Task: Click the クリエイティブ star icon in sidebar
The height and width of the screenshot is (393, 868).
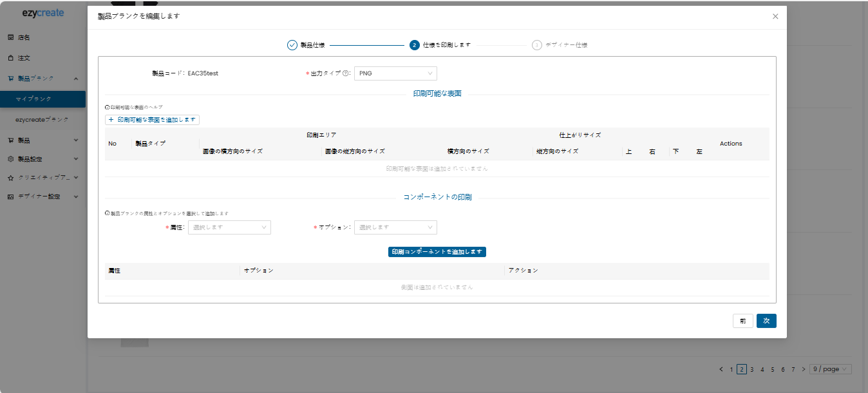Action: pos(10,178)
